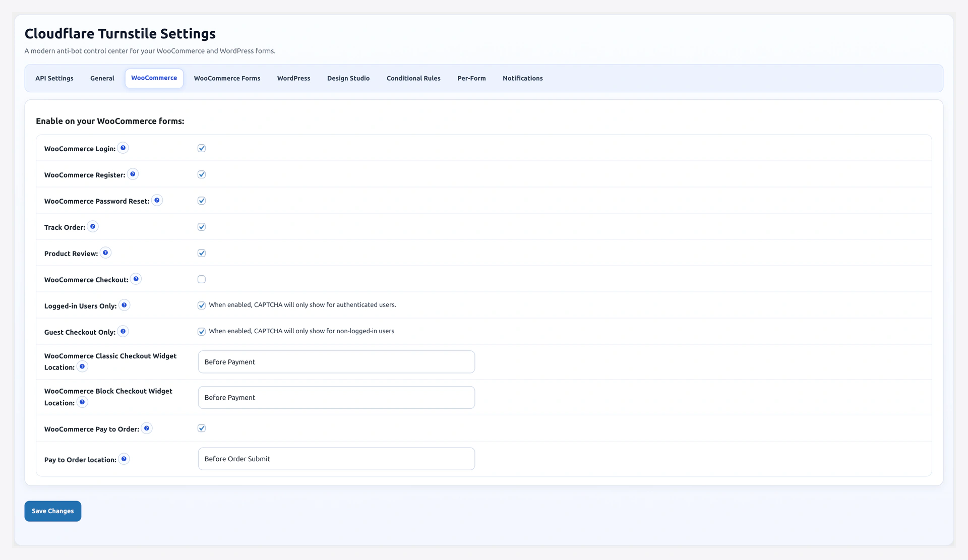This screenshot has height=560, width=968.
Task: Click the 'Product Review:' label
Action: [x=71, y=254]
